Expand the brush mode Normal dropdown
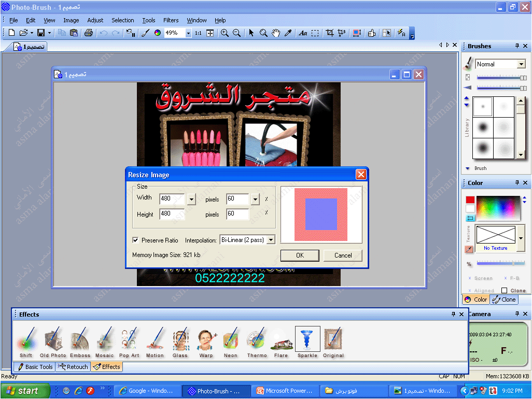This screenshot has width=532, height=399. (x=521, y=64)
